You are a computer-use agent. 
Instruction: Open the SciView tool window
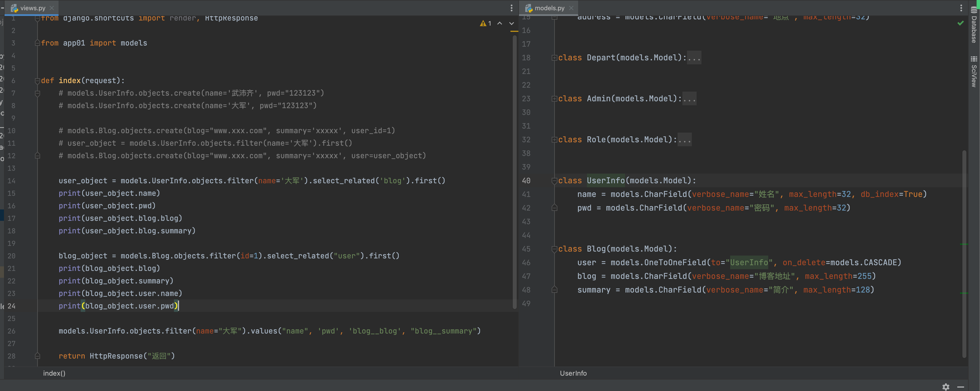point(974,72)
